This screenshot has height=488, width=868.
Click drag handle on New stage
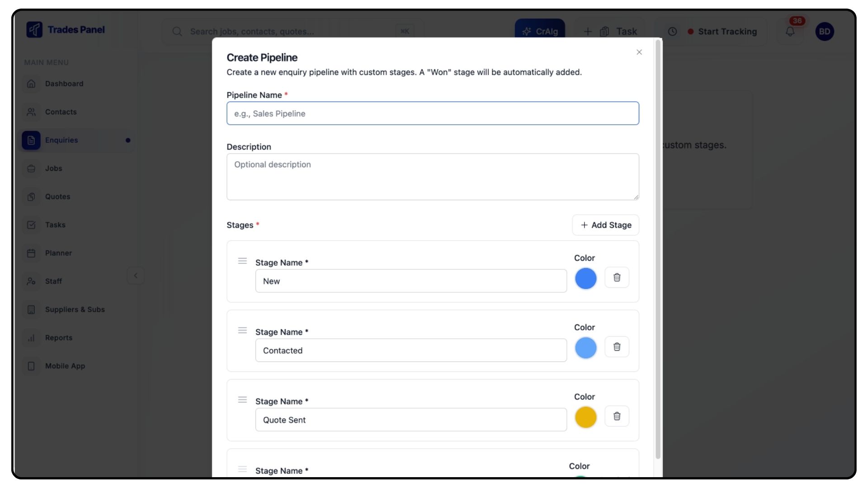242,261
